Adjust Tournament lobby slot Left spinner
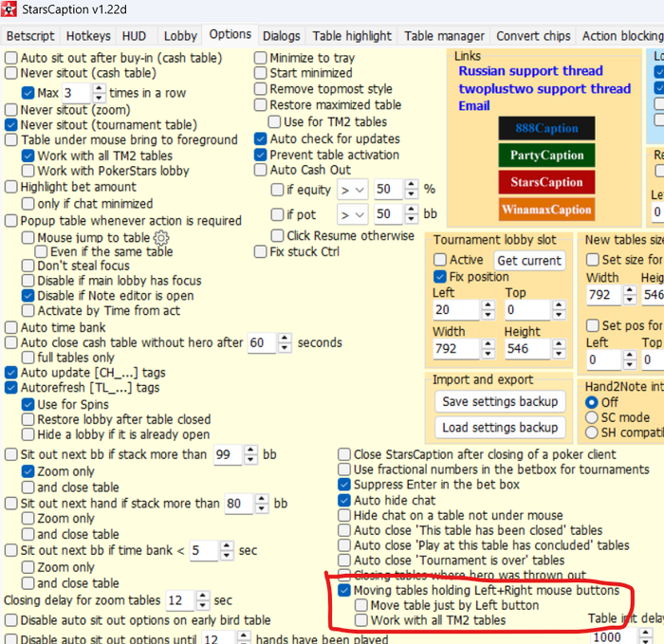The width and height of the screenshot is (664, 644). (x=488, y=309)
